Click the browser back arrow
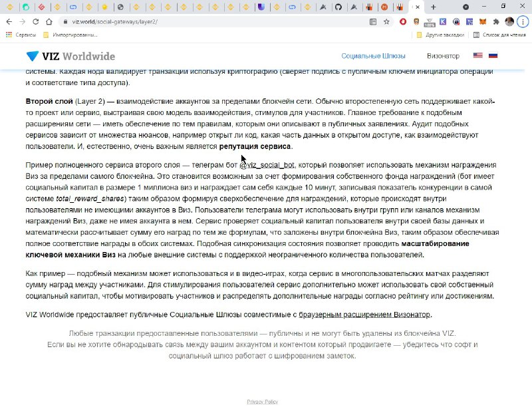This screenshot has height=409, width=532. (9, 21)
